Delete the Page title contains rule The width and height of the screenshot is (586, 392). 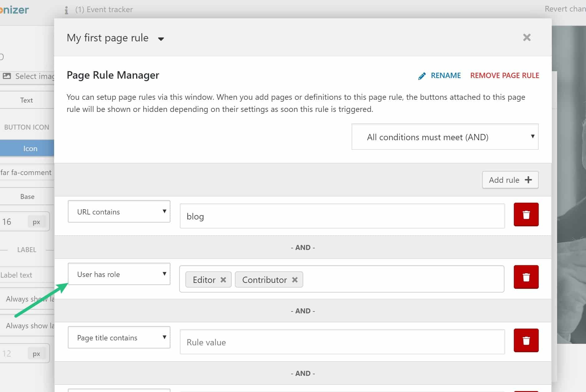(x=526, y=340)
